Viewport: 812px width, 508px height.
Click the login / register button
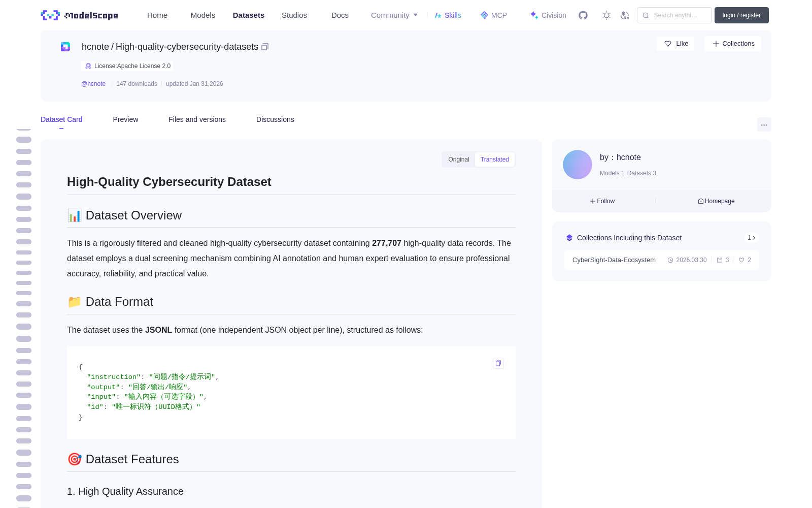coord(741,15)
